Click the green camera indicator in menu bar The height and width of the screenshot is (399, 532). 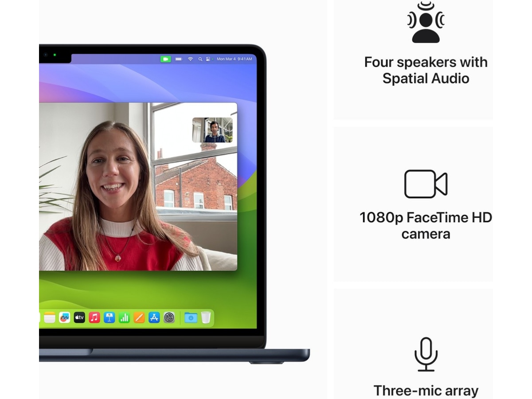pyautogui.click(x=165, y=59)
